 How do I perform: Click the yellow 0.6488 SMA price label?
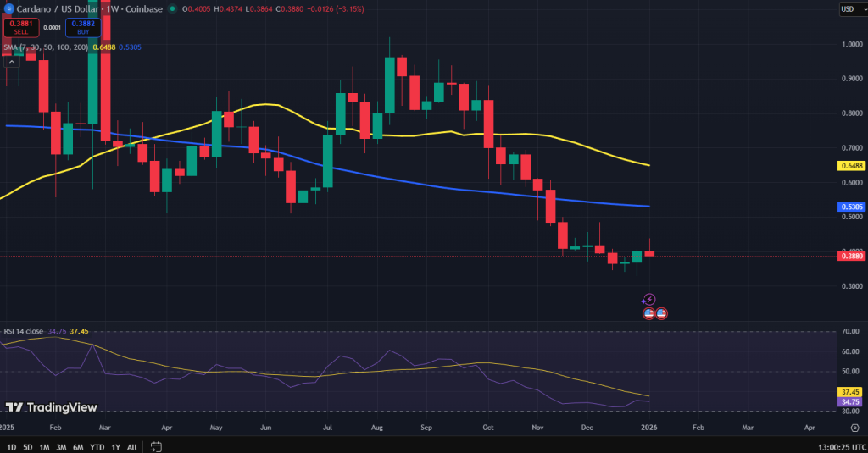(x=851, y=166)
